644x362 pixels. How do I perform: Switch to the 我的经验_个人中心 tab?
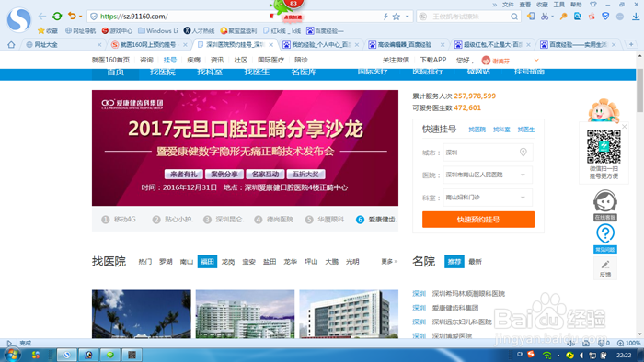(x=321, y=45)
